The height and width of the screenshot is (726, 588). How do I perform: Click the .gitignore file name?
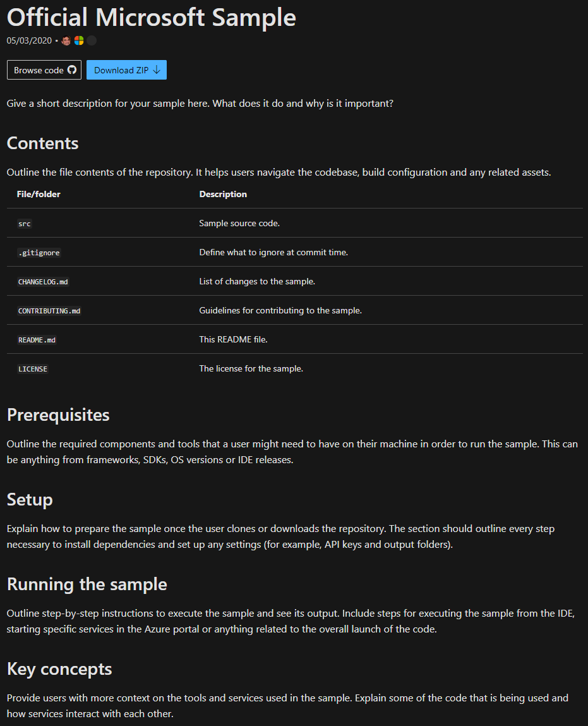[39, 252]
